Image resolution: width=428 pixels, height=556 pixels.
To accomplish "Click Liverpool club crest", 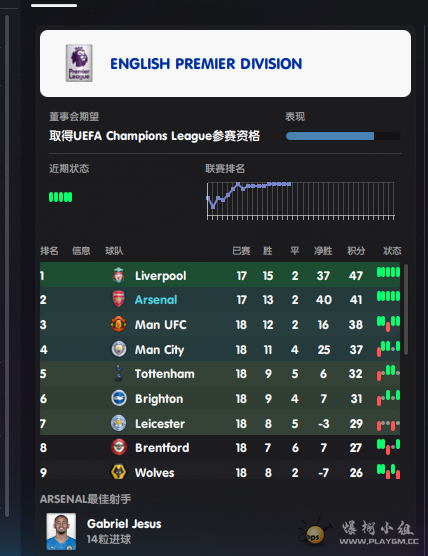I will click(x=118, y=276).
